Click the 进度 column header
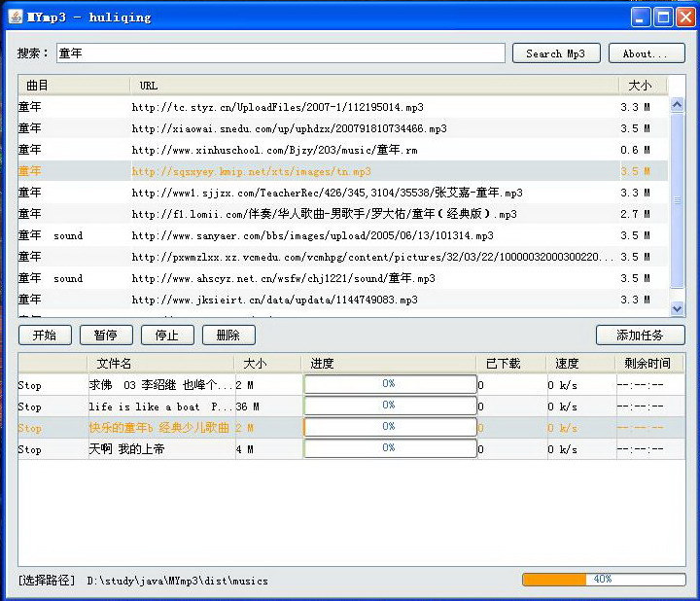Screen dimensions: 700x601 pyautogui.click(x=389, y=364)
